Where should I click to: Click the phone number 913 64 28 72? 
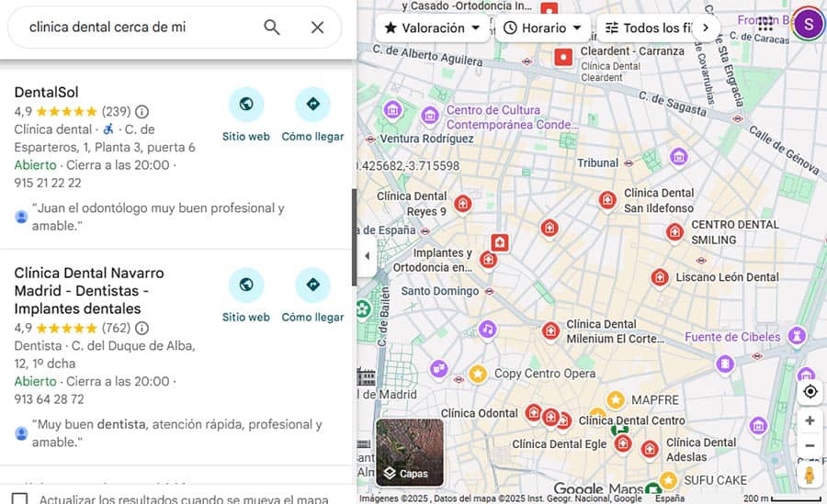(49, 399)
